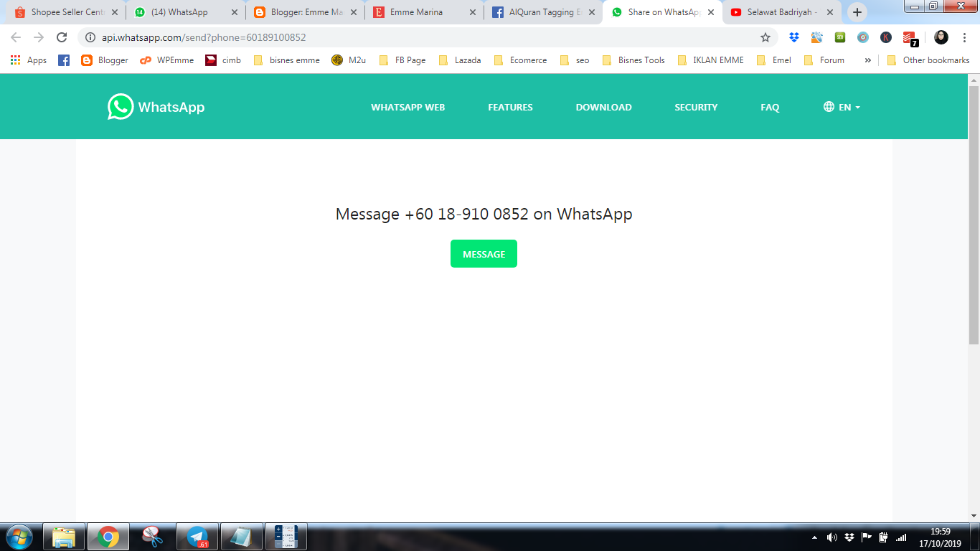Expand the EN language dropdown
The image size is (980, 551).
click(x=842, y=107)
